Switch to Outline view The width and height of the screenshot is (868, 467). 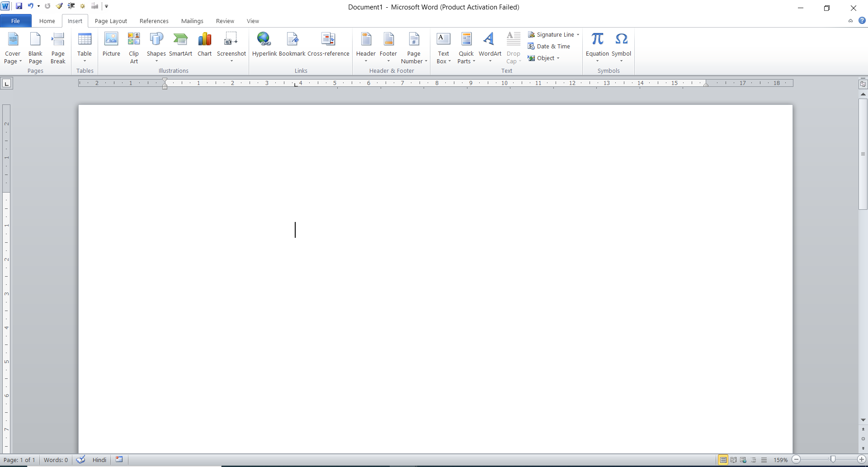[754, 460]
